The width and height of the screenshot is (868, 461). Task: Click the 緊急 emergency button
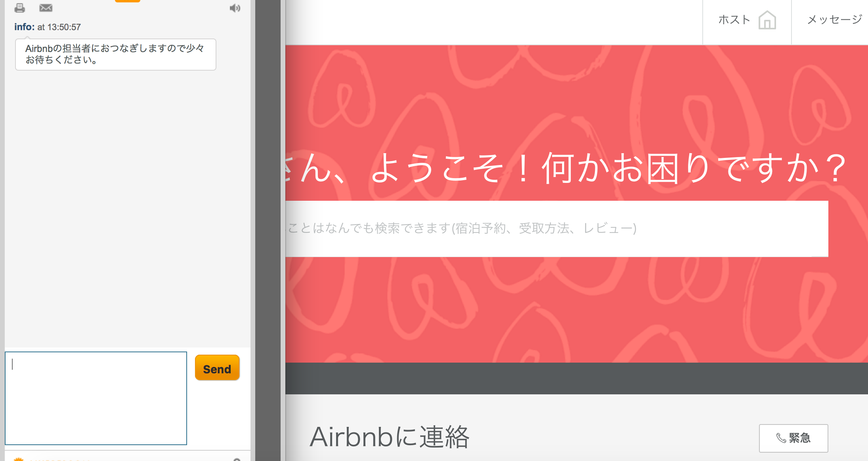pyautogui.click(x=793, y=438)
